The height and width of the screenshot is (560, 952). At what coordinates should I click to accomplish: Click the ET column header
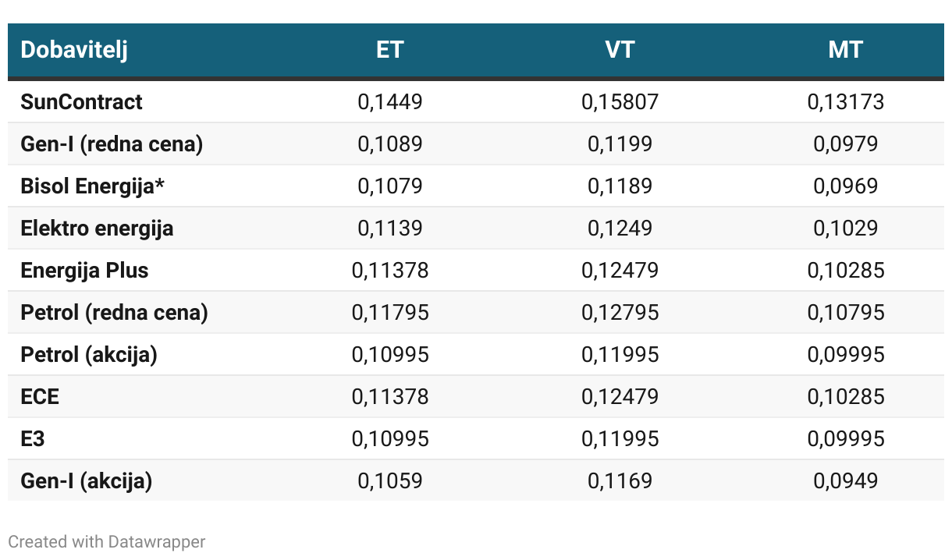[389, 50]
